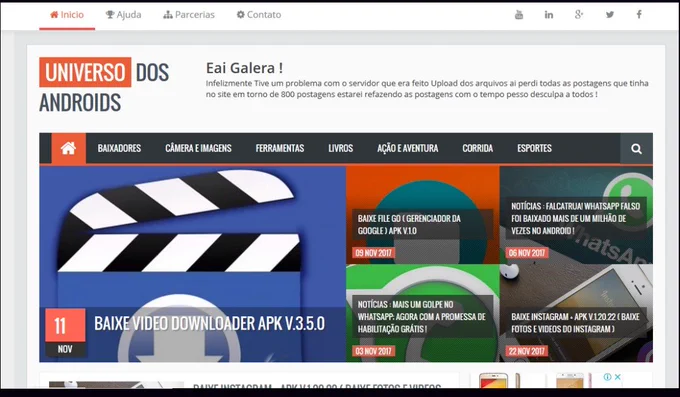
Task: Click the 22 Nov 2017 date tag
Action: [x=527, y=351]
